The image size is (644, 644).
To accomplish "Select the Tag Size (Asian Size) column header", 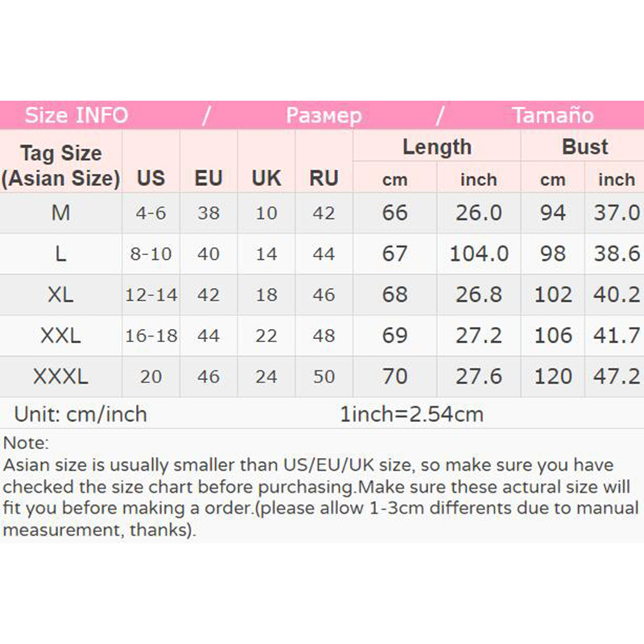I will point(60,165).
